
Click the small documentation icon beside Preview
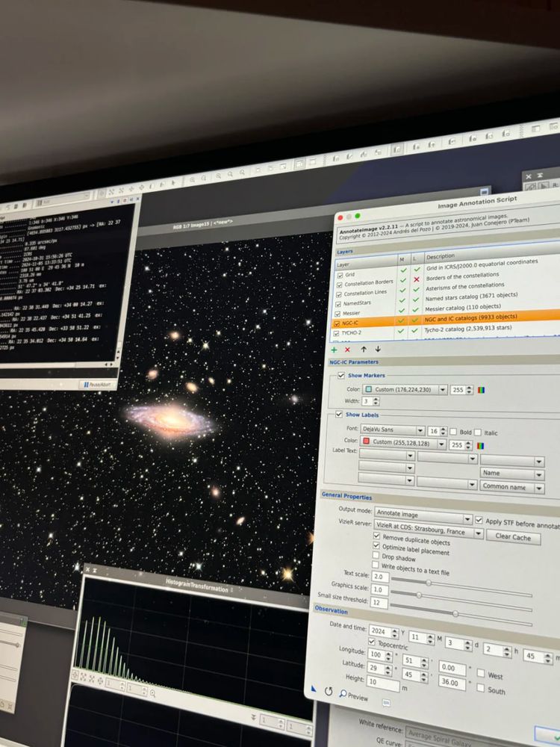tap(387, 703)
